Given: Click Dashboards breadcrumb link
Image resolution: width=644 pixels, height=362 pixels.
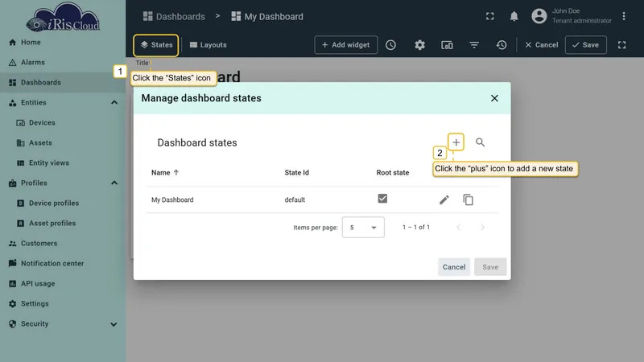Looking at the screenshot, I should (174, 16).
